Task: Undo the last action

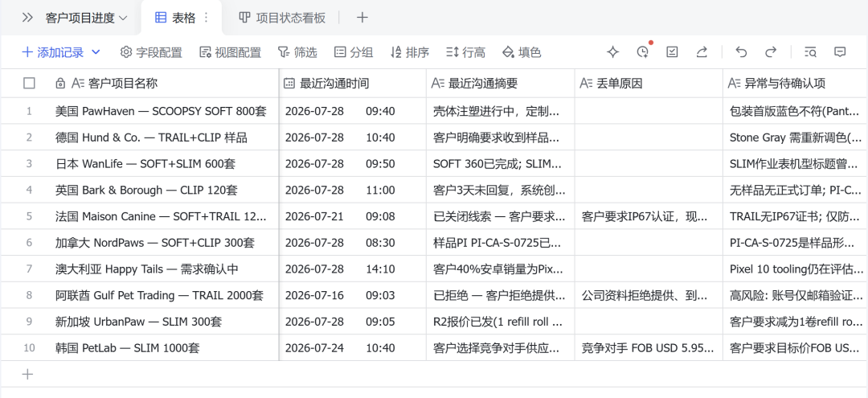Action: click(x=741, y=52)
